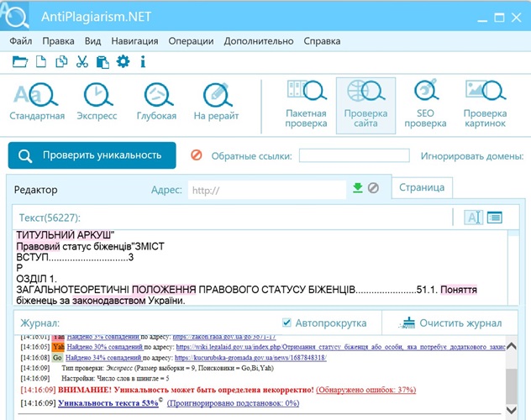The height and width of the screenshot is (420, 531).
Task: Open the Вид menu
Action: pyautogui.click(x=92, y=41)
